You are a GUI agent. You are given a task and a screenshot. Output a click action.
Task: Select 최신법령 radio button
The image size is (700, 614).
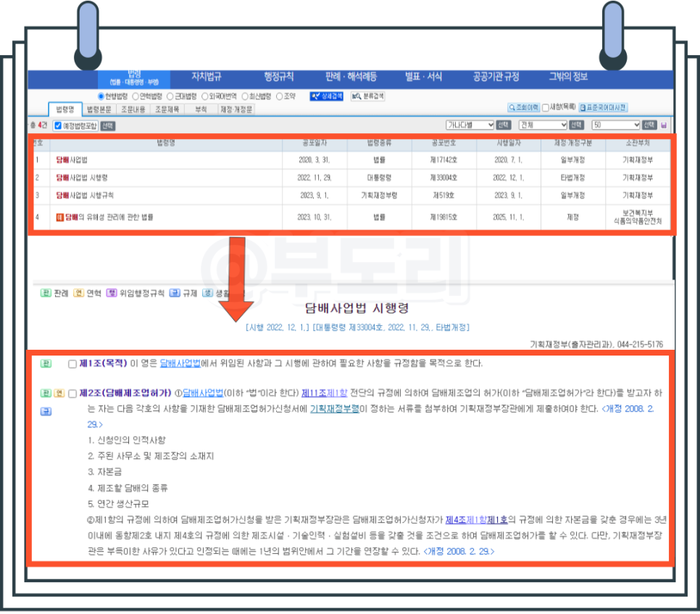(245, 96)
